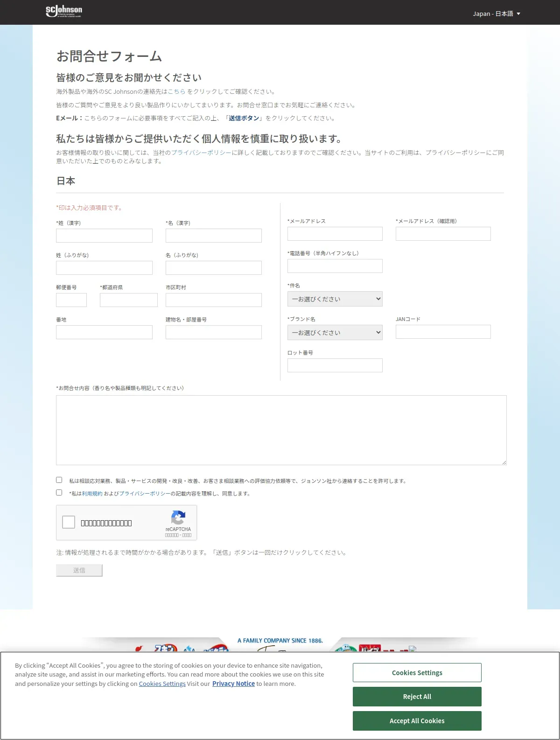Image resolution: width=560 pixels, height=740 pixels.
Task: Click the お問合せフォーム heading
Action: (x=109, y=56)
